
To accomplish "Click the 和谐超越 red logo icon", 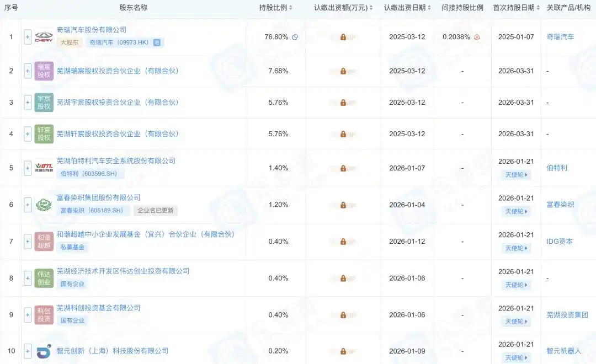I will click(44, 242).
